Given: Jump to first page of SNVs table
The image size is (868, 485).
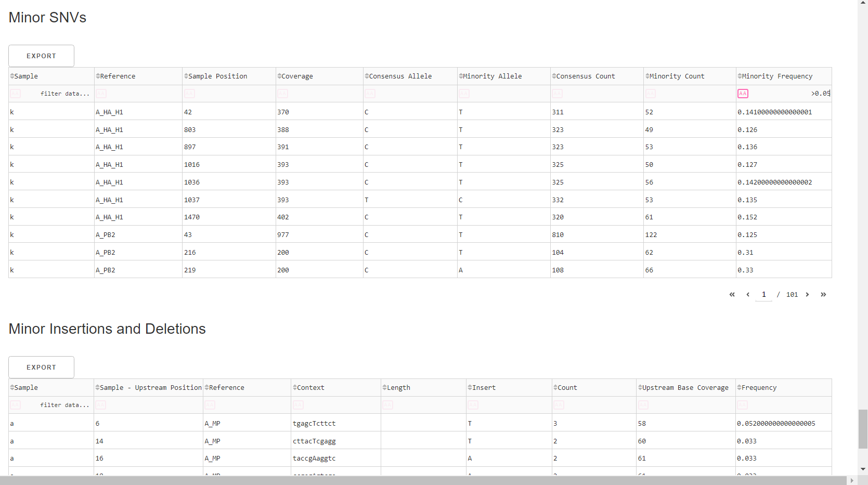Looking at the screenshot, I should (x=732, y=295).
